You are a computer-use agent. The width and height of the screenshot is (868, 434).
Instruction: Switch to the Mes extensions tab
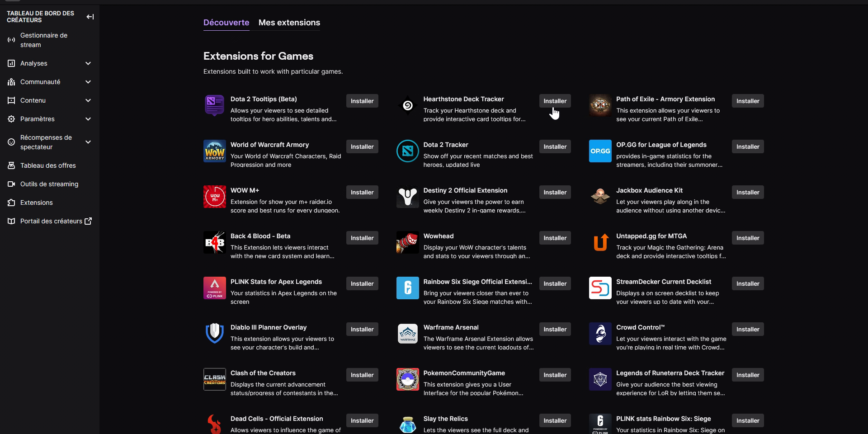pyautogui.click(x=289, y=23)
